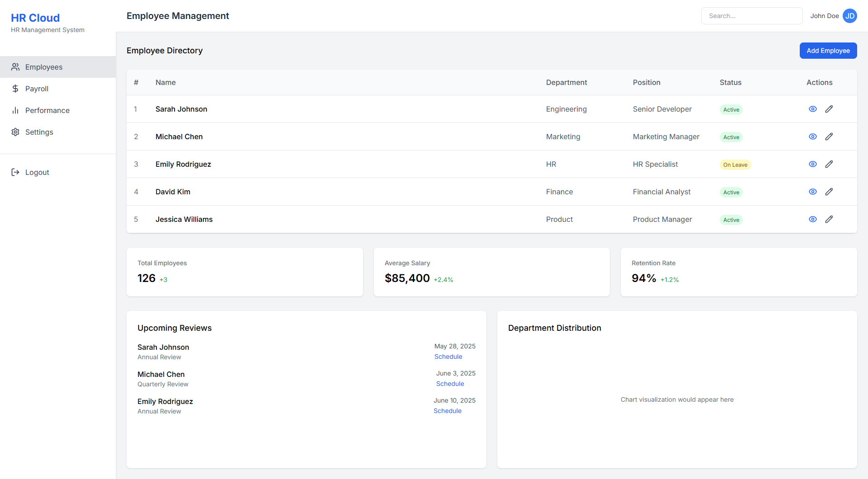Click the Employee Directory heading

point(165,51)
